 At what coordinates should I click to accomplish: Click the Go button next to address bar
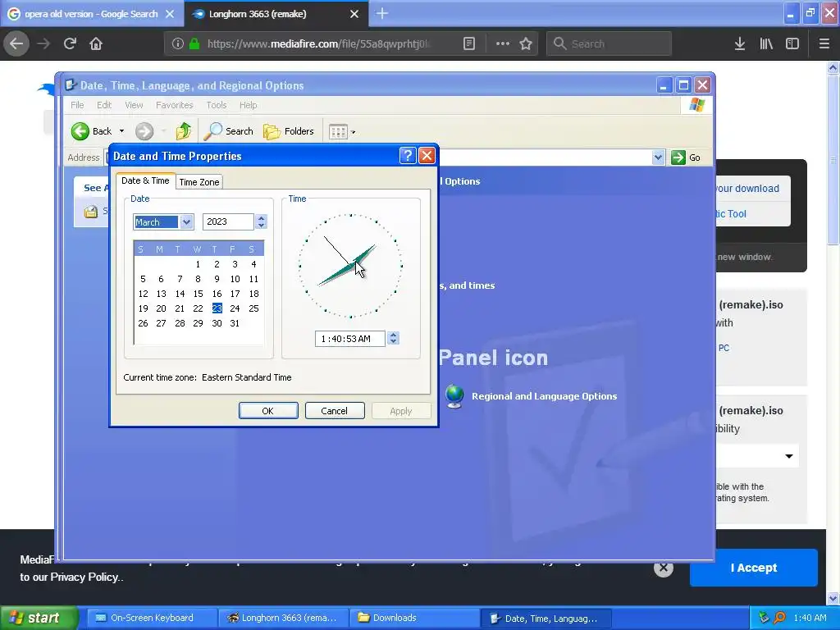pyautogui.click(x=686, y=157)
